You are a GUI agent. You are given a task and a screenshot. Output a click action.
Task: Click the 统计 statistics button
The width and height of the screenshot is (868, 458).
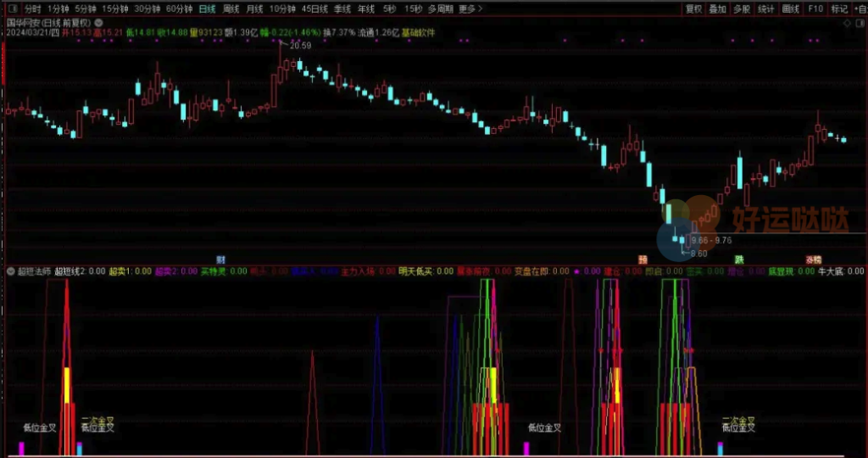[766, 8]
